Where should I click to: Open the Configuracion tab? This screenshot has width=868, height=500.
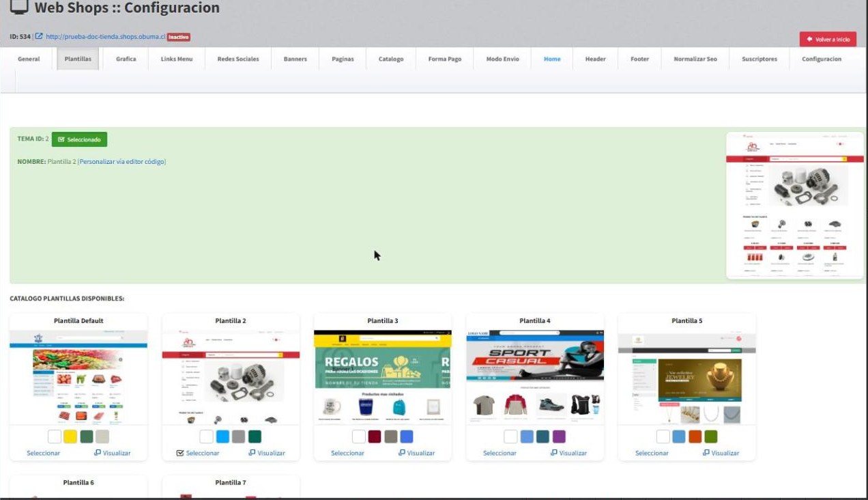[822, 59]
